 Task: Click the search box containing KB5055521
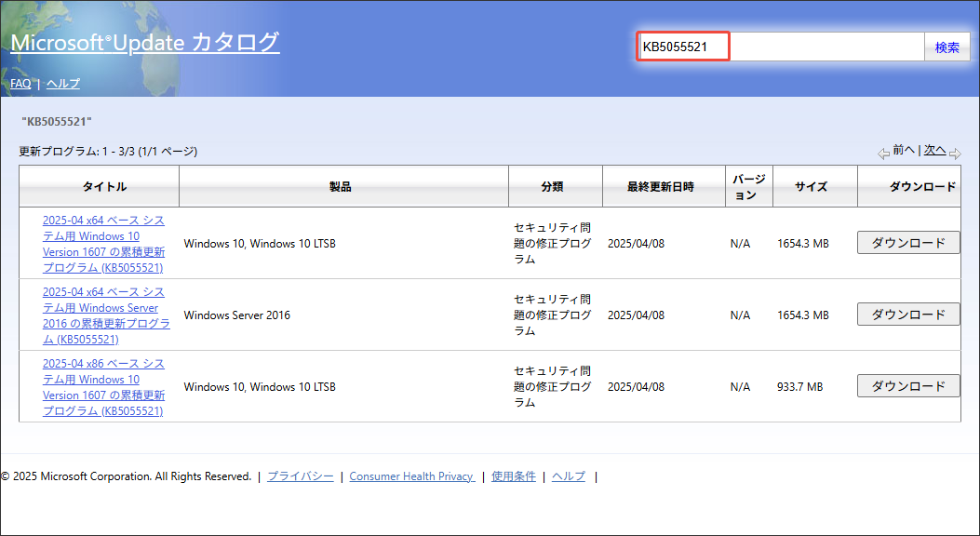(781, 47)
